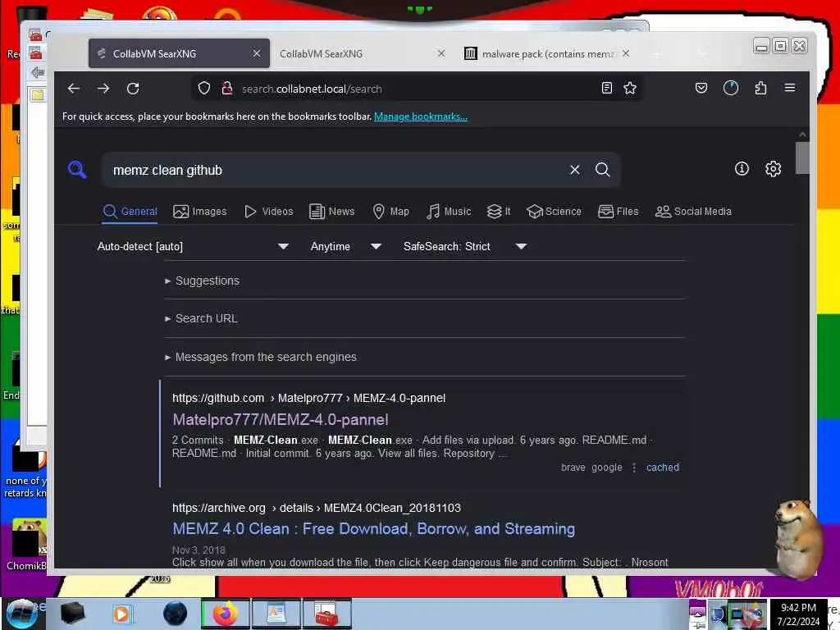
Task: Close the active CollabVM SearXNG tab
Action: [x=257, y=53]
